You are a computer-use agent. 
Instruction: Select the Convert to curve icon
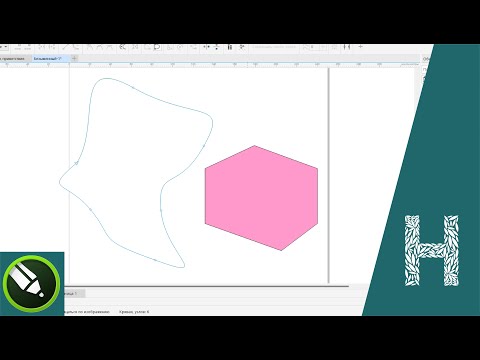[x=76, y=47]
